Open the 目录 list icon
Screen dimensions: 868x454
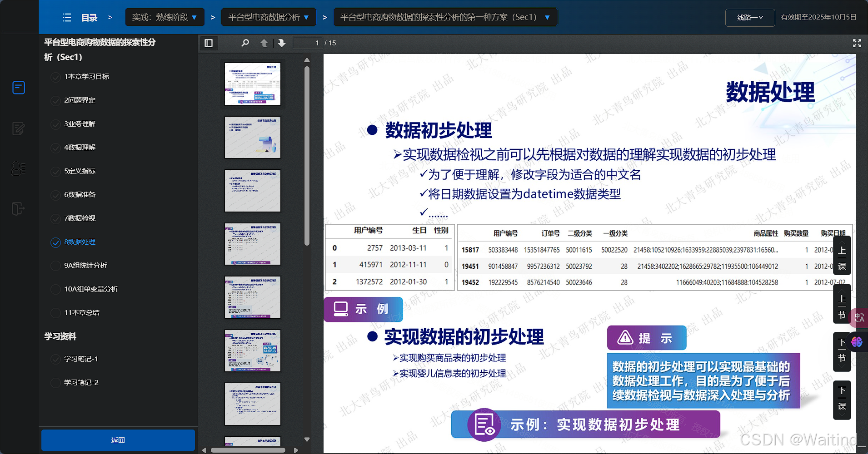point(67,18)
